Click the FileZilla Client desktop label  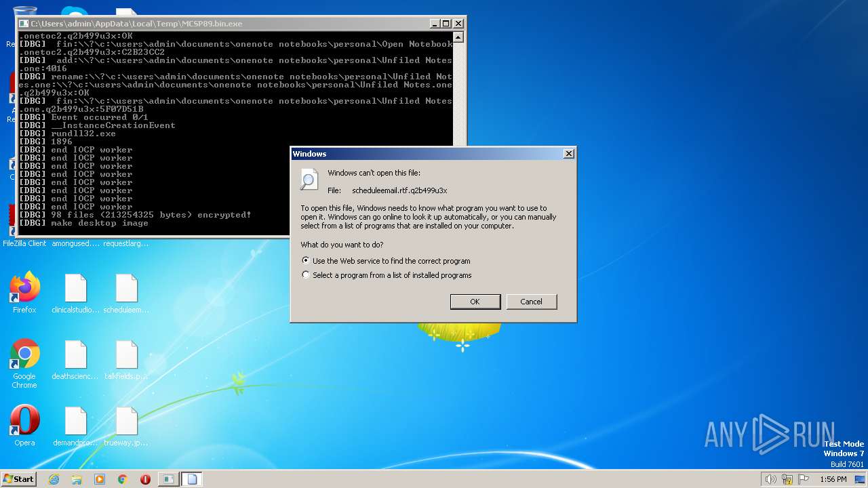24,243
